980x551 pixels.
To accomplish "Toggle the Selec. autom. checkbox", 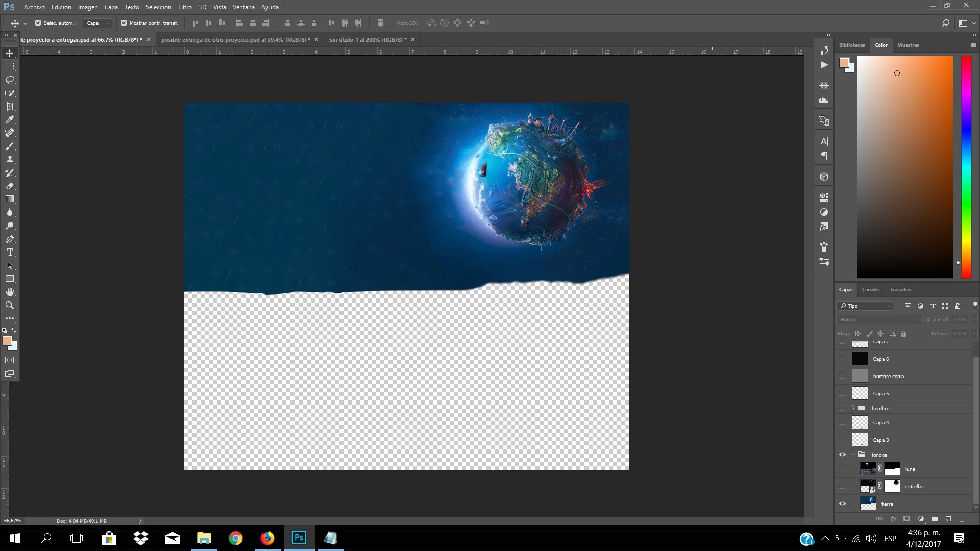I will [x=38, y=23].
